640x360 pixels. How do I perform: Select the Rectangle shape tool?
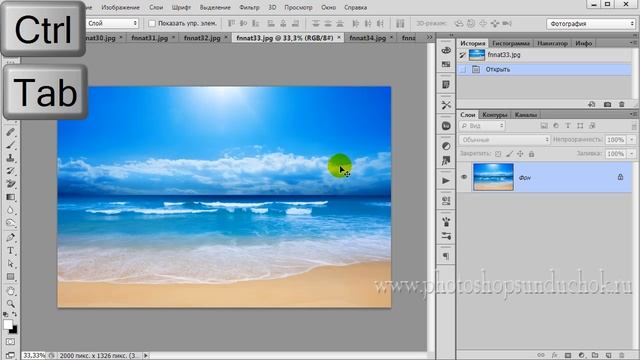click(11, 277)
